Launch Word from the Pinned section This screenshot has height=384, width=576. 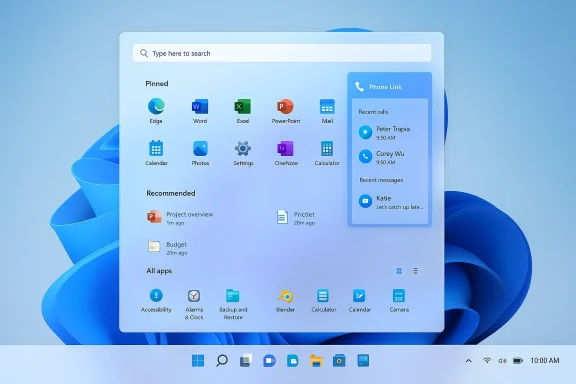click(200, 111)
